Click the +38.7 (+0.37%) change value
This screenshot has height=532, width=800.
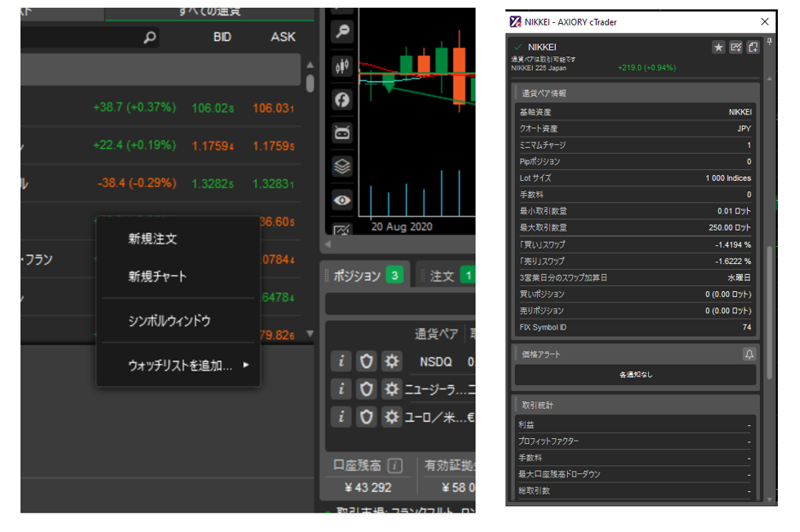134,107
